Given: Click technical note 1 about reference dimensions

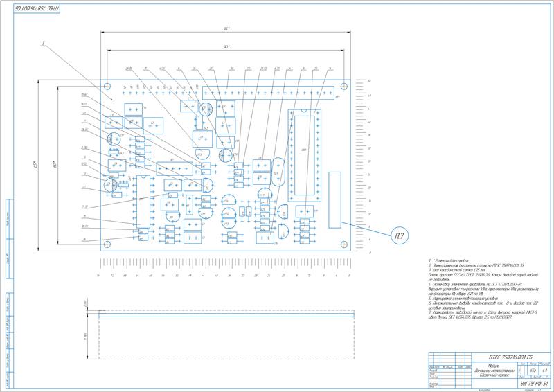Looking at the screenshot, I should click(x=449, y=260).
